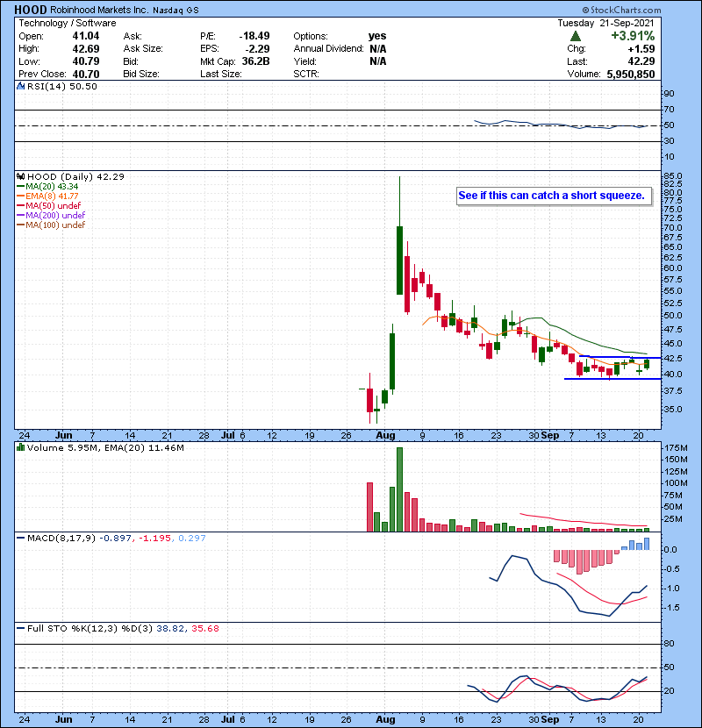Click the RSI(14) 50.50 indicator label
Viewport: 702px width, 728px height.
61,86
